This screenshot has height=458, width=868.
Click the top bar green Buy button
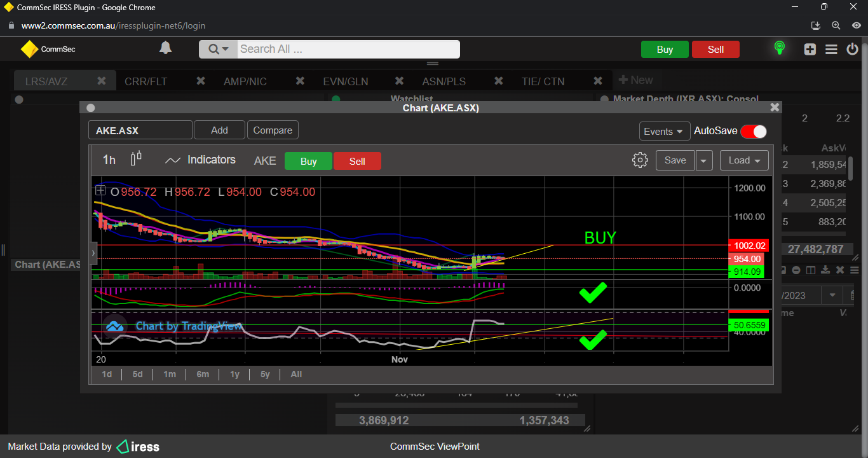coord(665,50)
